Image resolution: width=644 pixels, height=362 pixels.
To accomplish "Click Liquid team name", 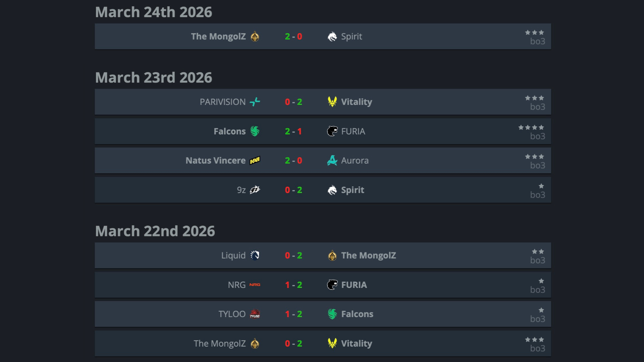I will [x=233, y=255].
